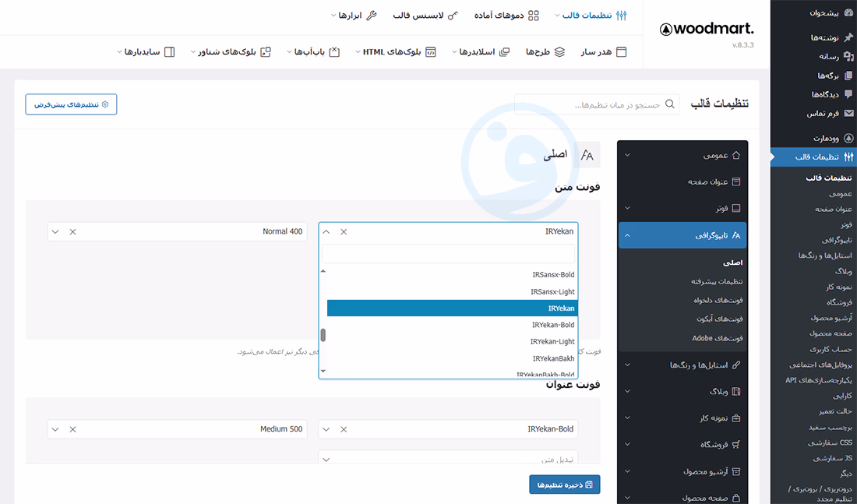Clear the IRYekan-Bold title font selection
Screen dimensions: 857x504
[x=344, y=429]
